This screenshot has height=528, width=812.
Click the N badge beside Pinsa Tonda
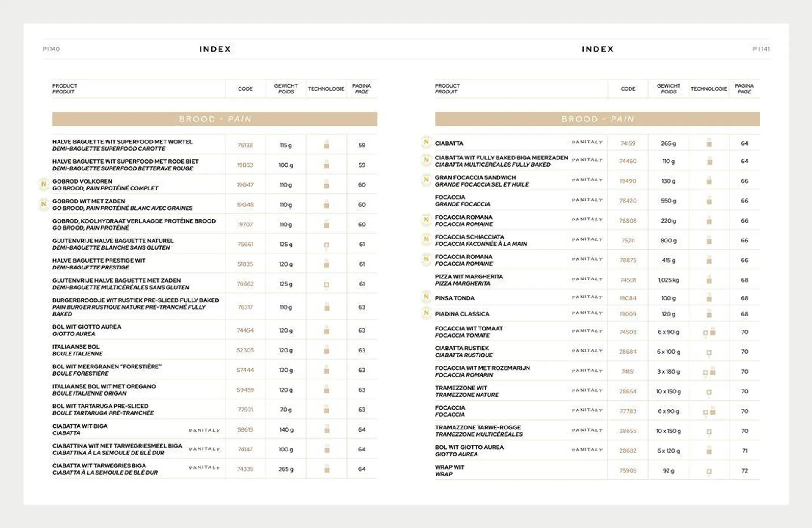coord(426,297)
